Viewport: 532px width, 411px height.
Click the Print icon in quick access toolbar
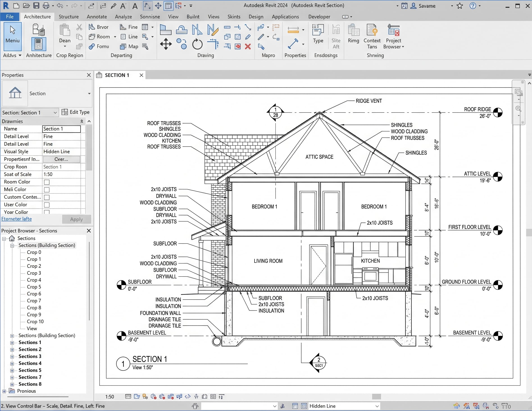click(x=46, y=6)
